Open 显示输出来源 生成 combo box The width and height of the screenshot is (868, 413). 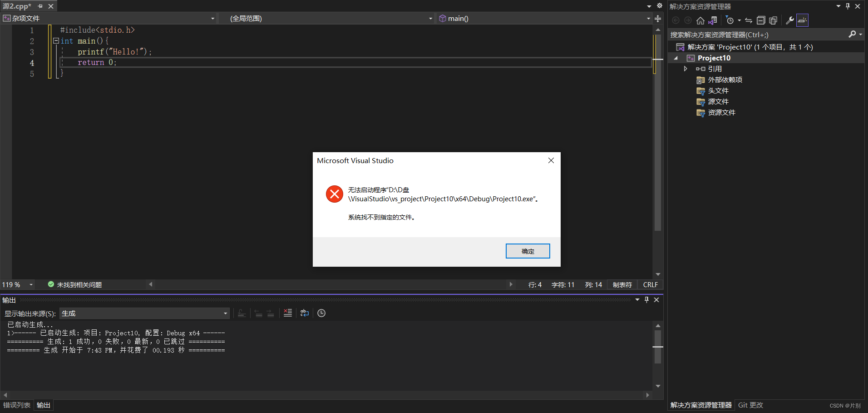(144, 313)
